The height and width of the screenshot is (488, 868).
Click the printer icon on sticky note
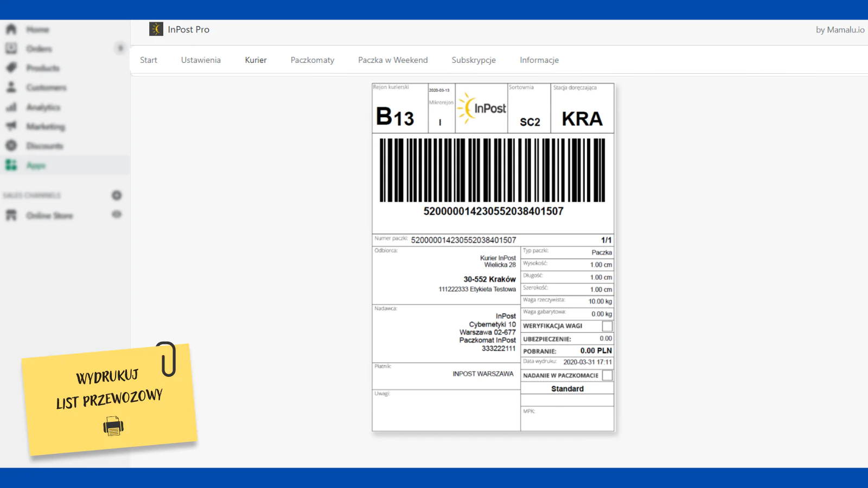[x=113, y=426]
